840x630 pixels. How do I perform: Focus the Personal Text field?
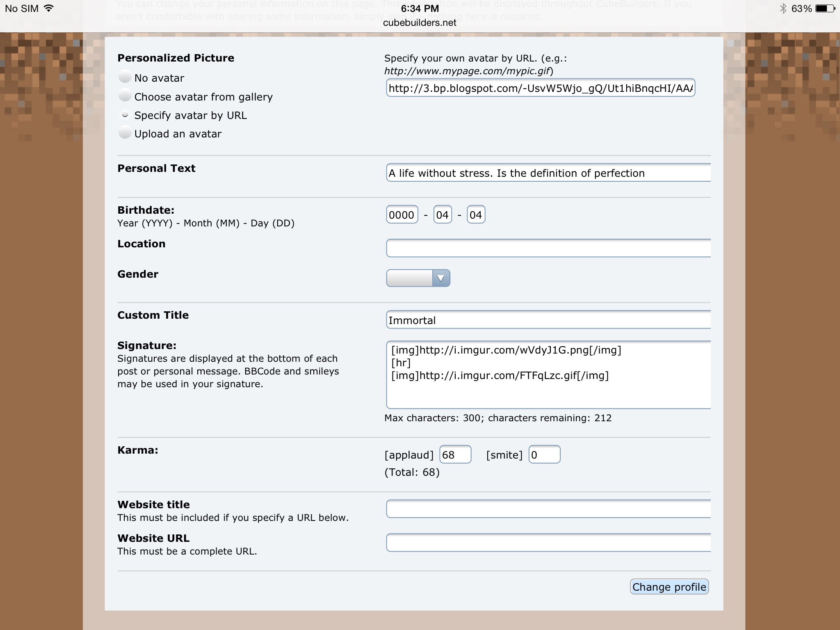point(548,173)
